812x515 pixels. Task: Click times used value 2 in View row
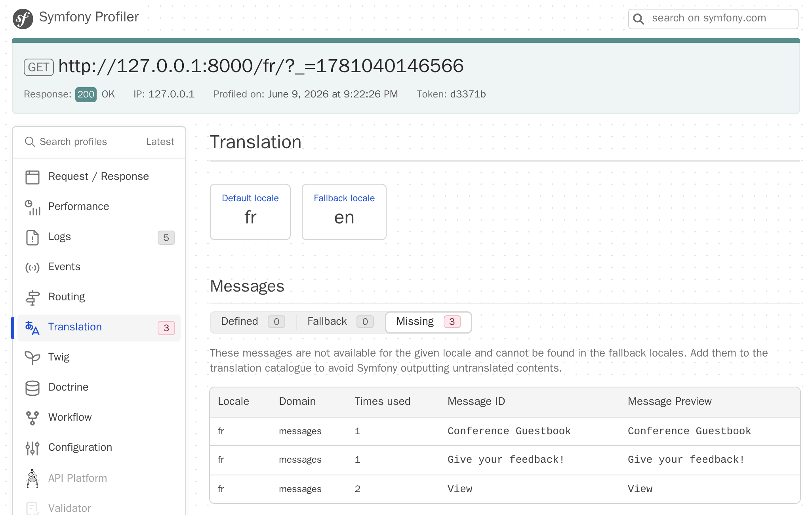pos(358,489)
